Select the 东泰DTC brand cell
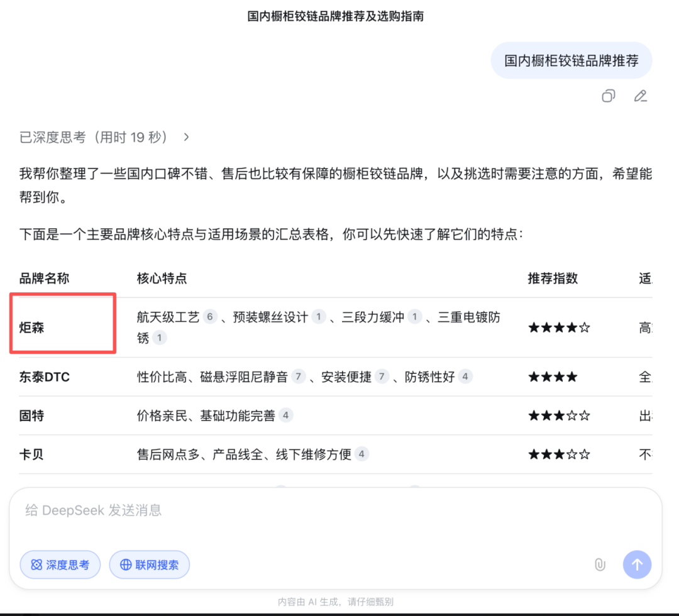Screen dimensions: 679x616 (44, 377)
